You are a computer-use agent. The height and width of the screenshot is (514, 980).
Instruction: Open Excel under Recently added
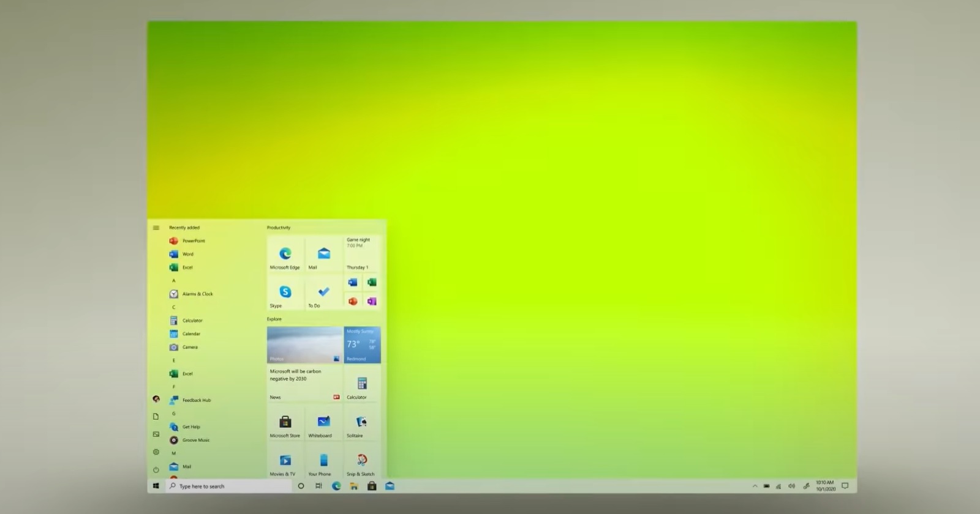tap(181, 267)
